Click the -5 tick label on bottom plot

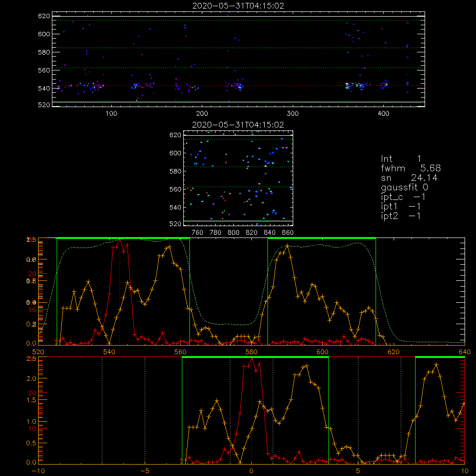[x=145, y=471]
